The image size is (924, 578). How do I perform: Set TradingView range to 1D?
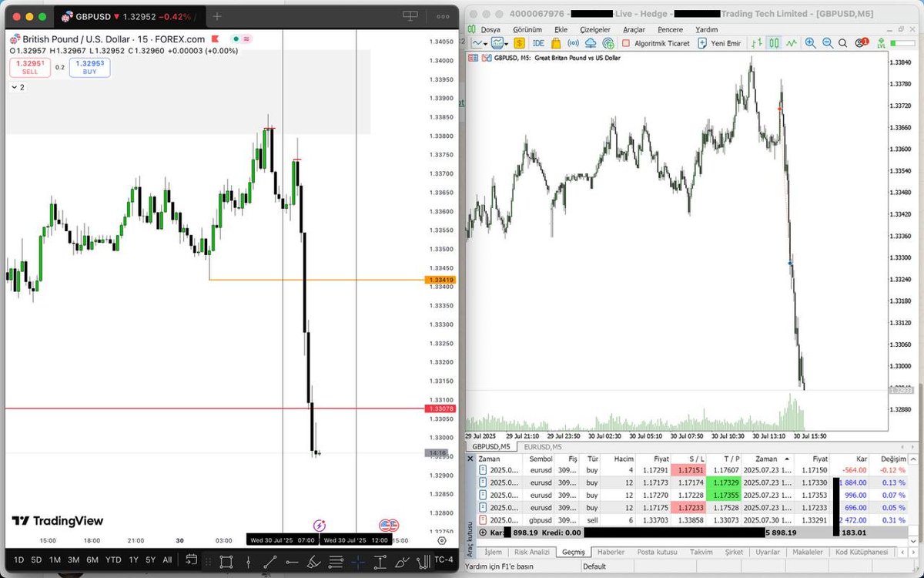point(18,560)
